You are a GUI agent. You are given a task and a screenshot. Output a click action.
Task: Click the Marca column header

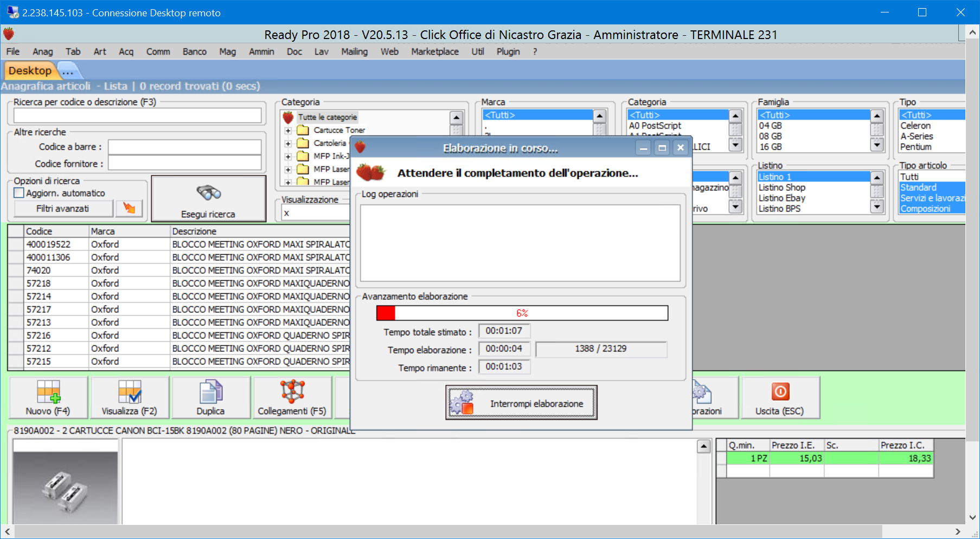[x=130, y=232]
